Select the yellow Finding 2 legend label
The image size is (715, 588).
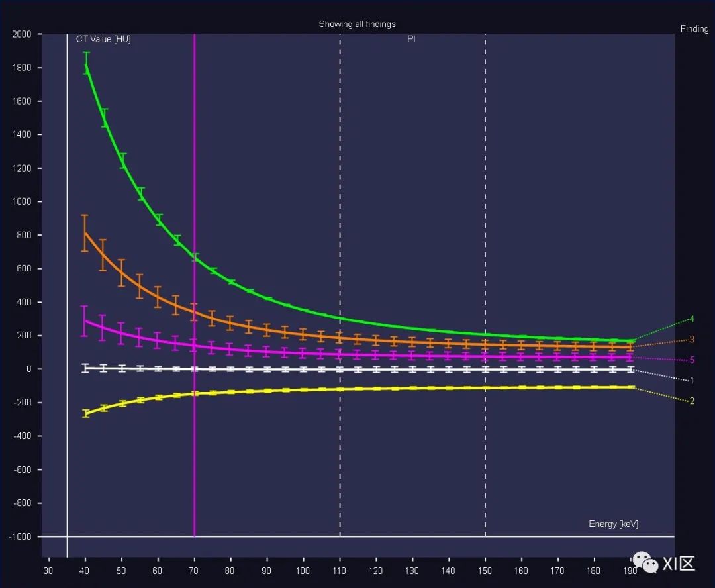(x=692, y=401)
